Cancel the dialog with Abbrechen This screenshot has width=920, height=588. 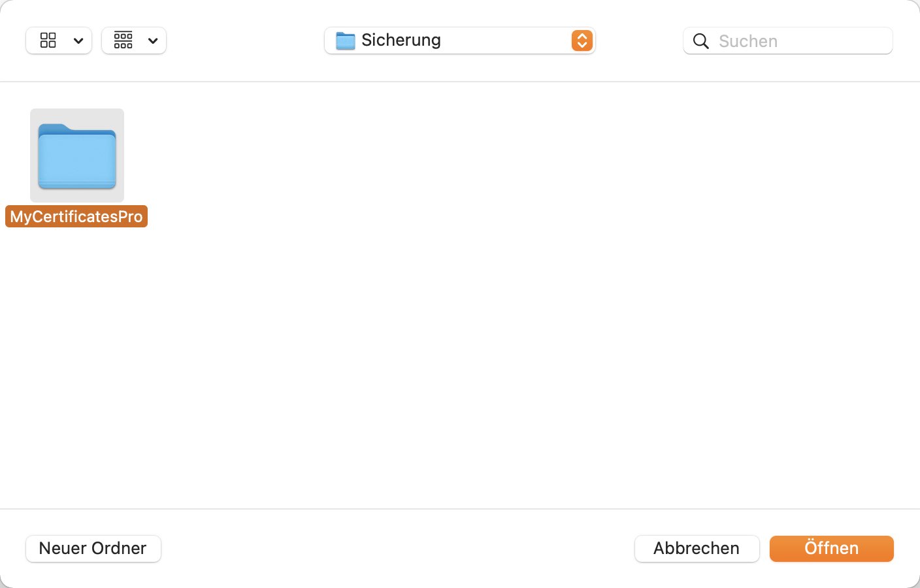point(697,548)
